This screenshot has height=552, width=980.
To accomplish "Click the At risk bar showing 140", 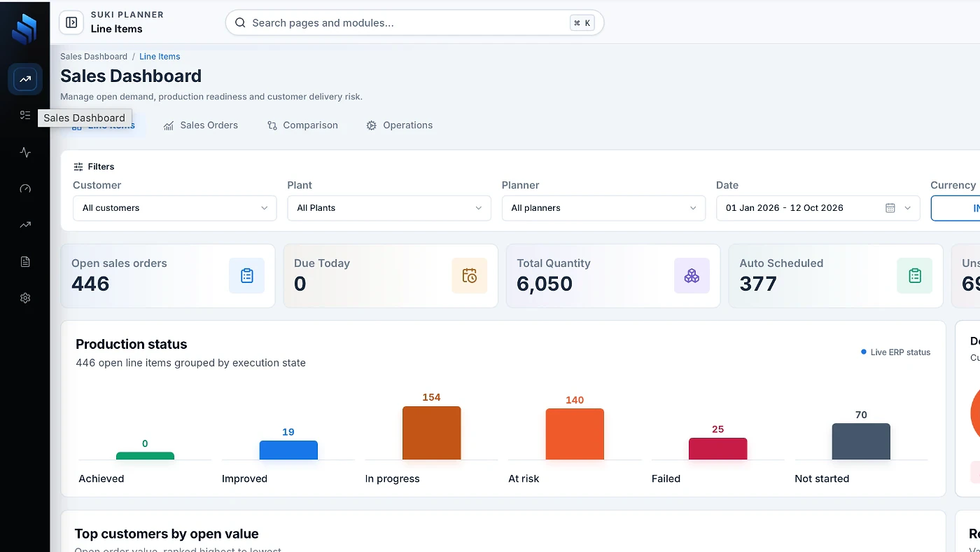I will click(x=575, y=434).
